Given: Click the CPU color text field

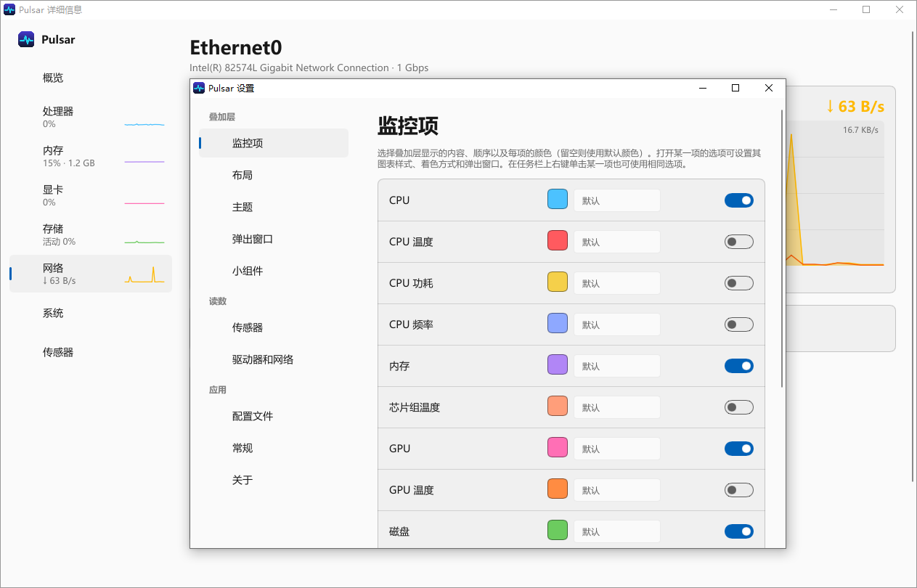Looking at the screenshot, I should [617, 200].
